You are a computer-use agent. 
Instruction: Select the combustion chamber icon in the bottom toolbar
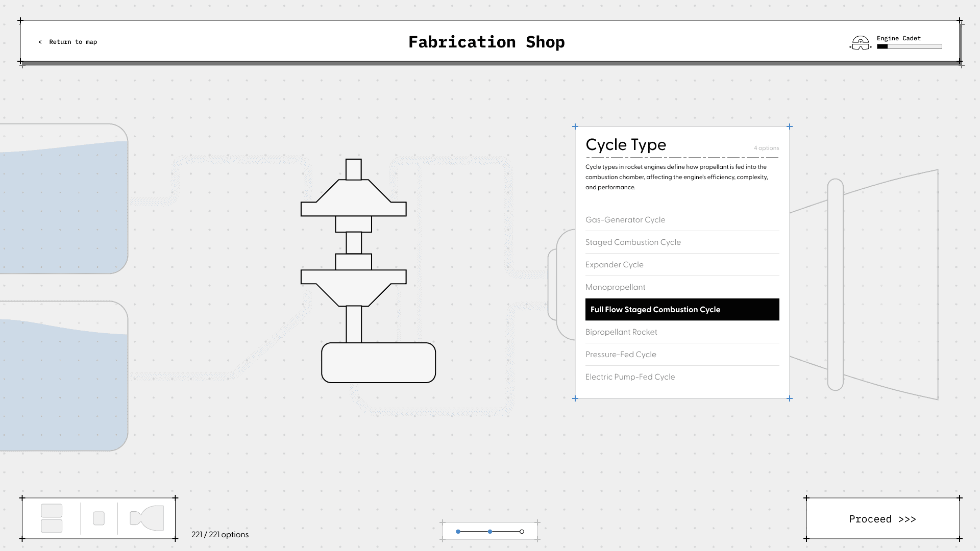click(99, 518)
